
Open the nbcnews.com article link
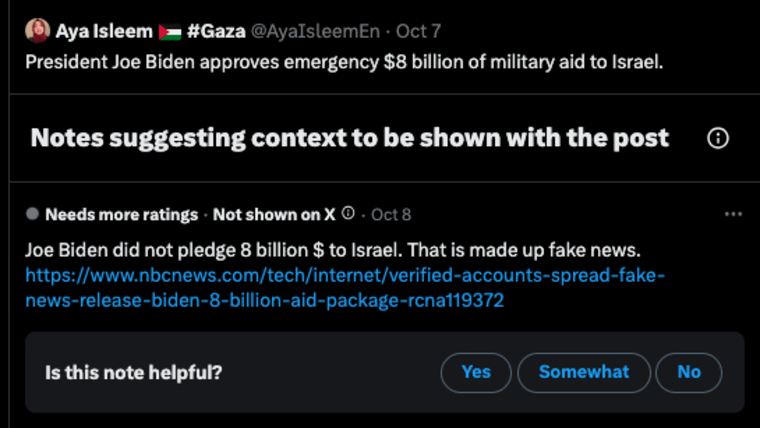point(345,288)
